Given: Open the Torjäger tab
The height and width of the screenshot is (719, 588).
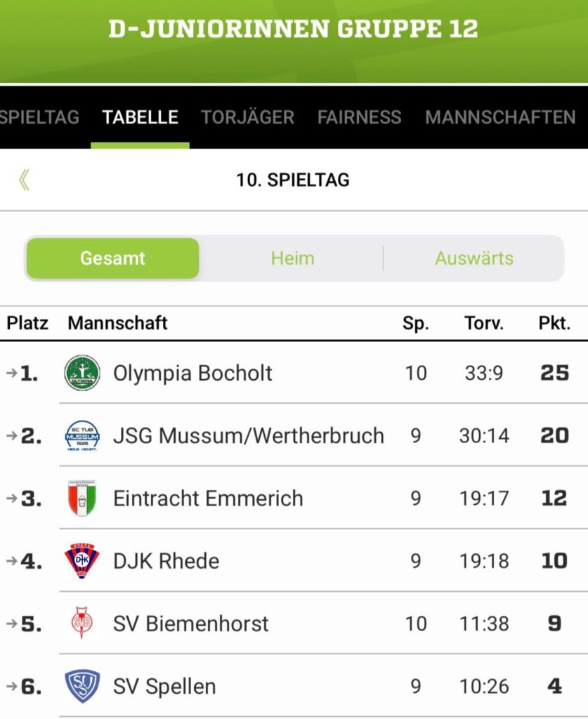Looking at the screenshot, I should (x=247, y=117).
